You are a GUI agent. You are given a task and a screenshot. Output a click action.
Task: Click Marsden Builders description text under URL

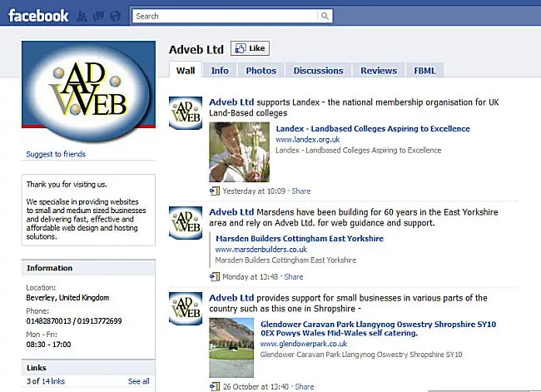tap(285, 260)
